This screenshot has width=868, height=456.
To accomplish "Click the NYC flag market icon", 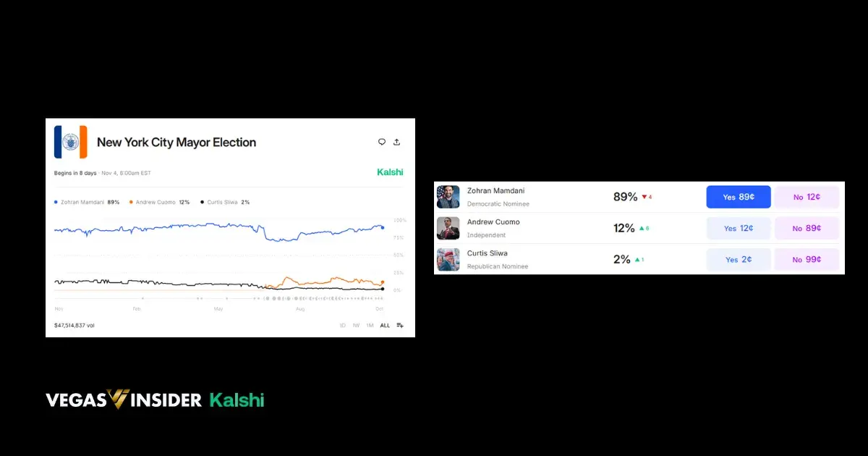I will coord(71,142).
